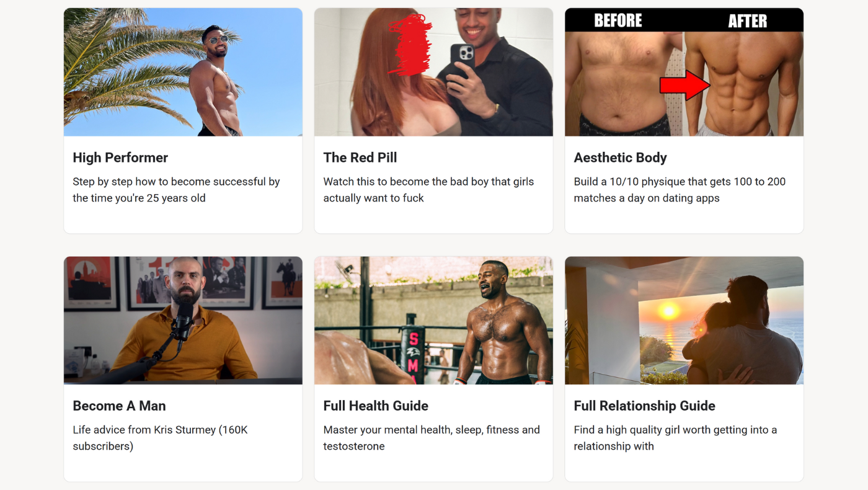Click the Aesthetic Body title
The image size is (868, 490).
coord(621,158)
